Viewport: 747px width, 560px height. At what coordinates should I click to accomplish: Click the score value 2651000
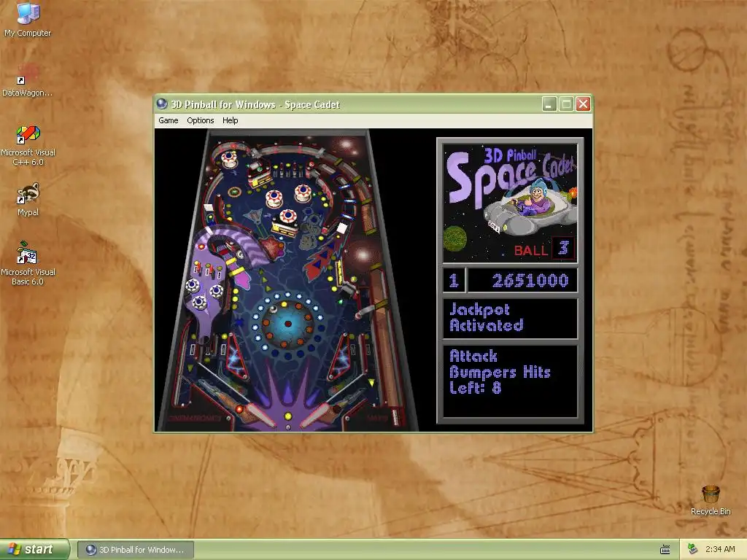[x=530, y=281]
